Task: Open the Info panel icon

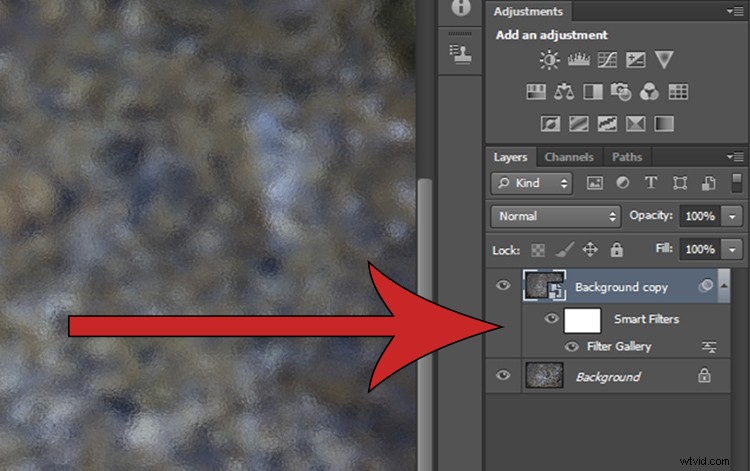Action: [x=461, y=7]
